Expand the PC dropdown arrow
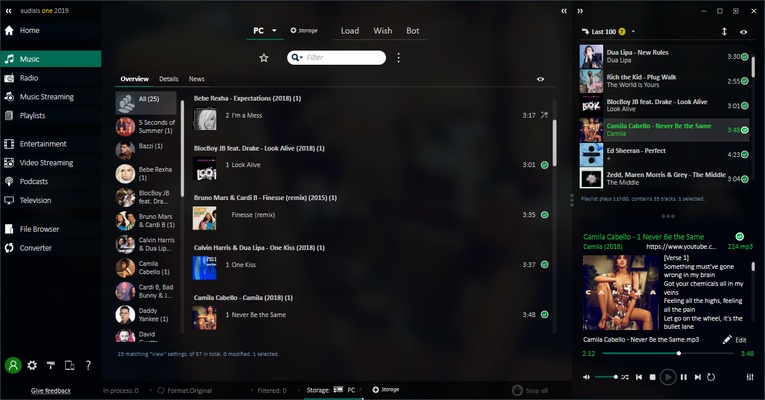 (x=274, y=30)
